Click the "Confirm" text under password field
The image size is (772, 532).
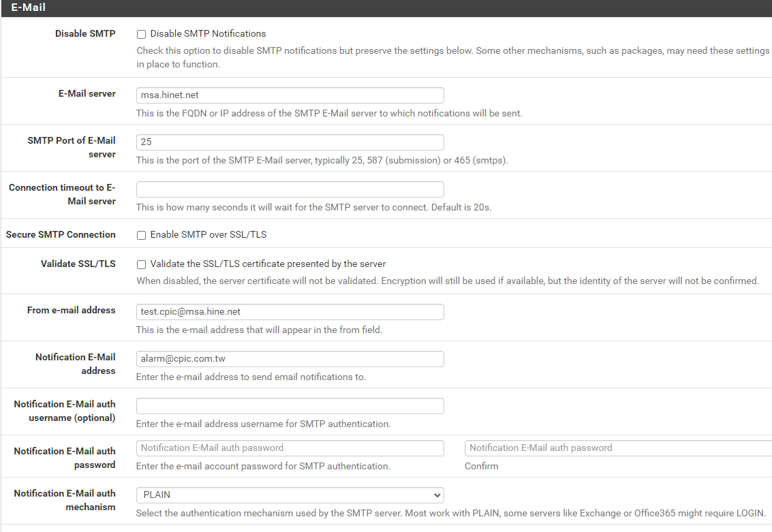(481, 467)
